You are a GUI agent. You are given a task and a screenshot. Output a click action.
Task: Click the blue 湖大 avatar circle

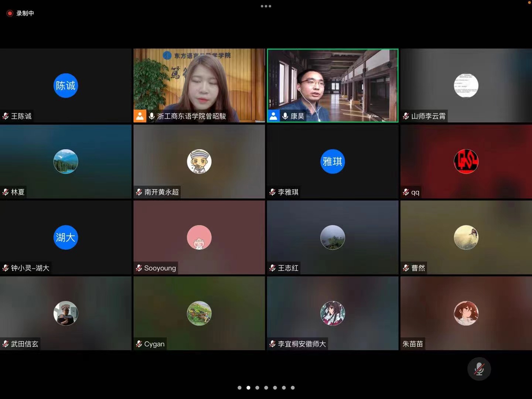[x=66, y=237]
